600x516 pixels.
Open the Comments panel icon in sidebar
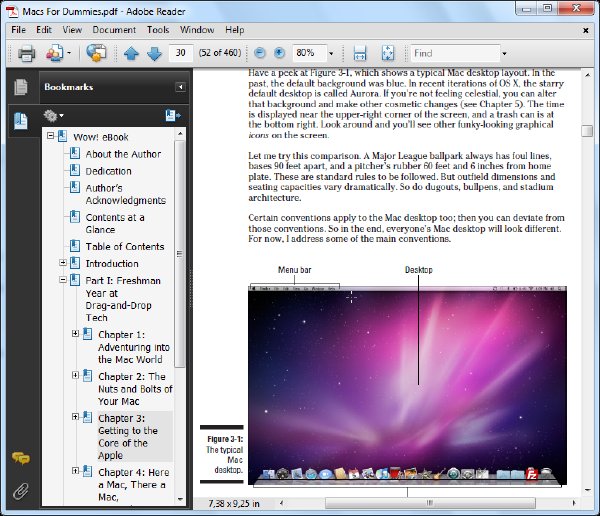(21, 458)
